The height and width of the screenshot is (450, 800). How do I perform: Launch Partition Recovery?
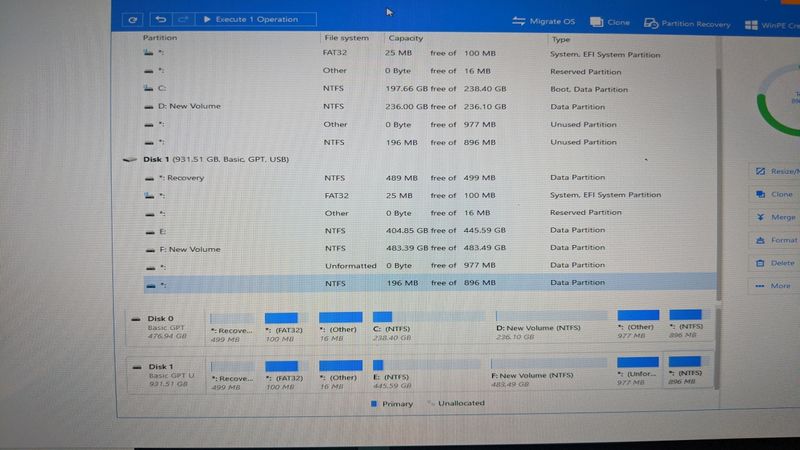pos(687,23)
